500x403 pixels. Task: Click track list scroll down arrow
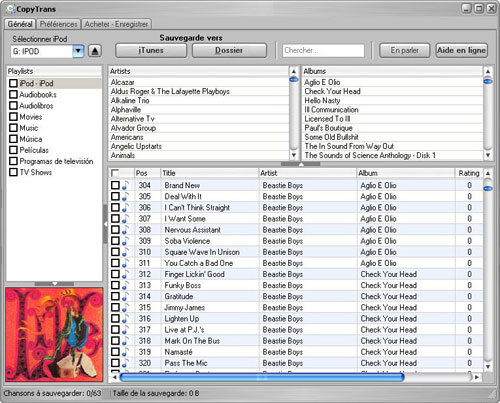(488, 367)
